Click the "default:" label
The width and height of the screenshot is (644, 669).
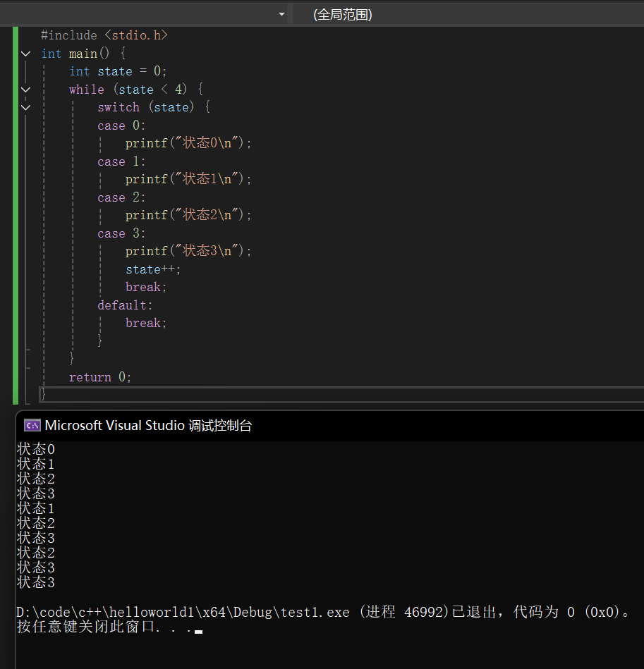coord(125,305)
